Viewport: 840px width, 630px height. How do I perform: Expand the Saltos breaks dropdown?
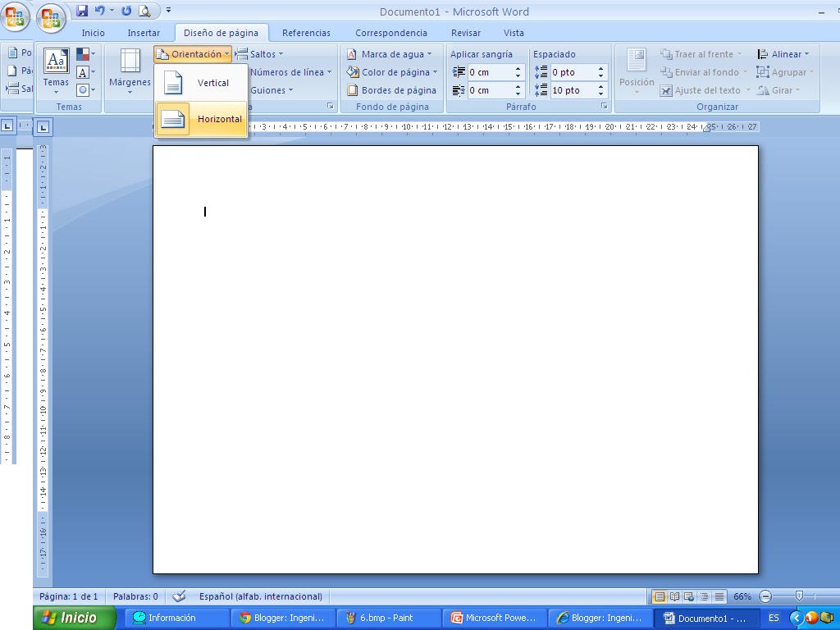point(259,54)
